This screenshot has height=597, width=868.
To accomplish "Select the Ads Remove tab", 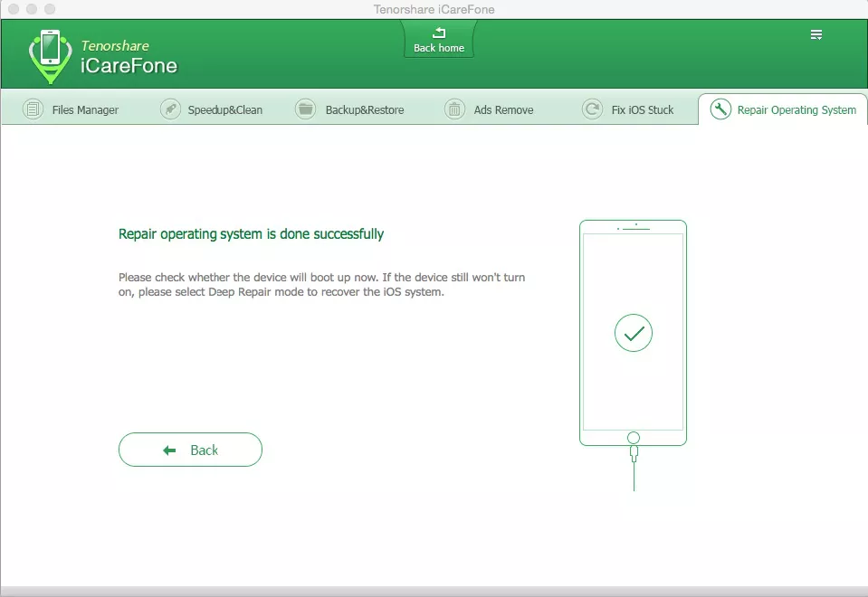I will point(490,109).
